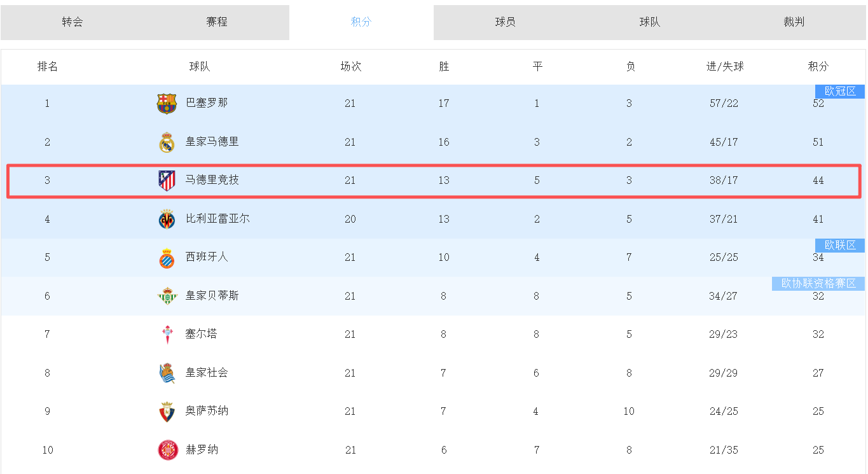Viewport: 868px width, 474px height.
Task: Click the Osasuna club crest icon
Action: [167, 412]
